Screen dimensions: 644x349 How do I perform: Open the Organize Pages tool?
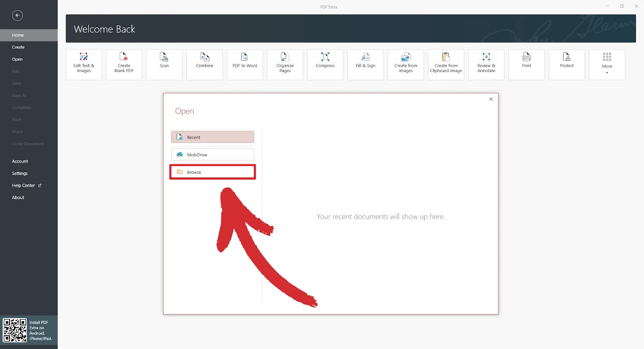click(x=285, y=64)
